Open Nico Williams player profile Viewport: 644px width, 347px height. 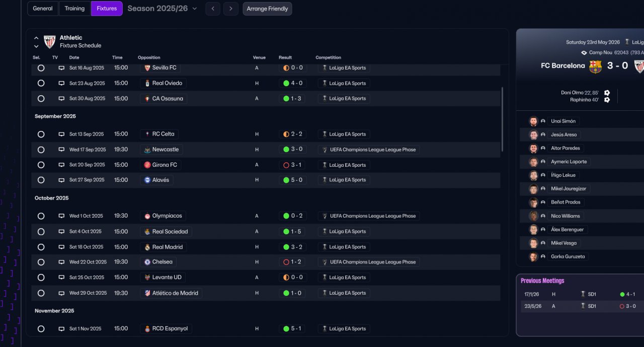566,216
